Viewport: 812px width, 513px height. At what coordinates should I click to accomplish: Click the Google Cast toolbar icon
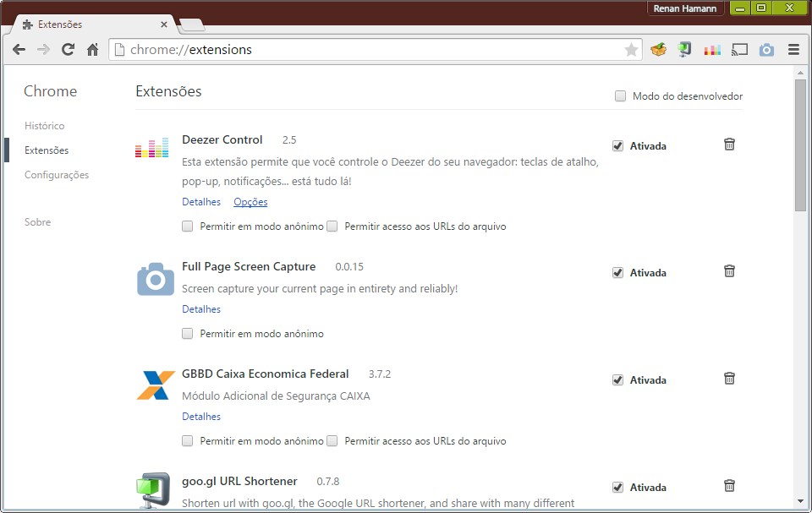[x=739, y=50]
